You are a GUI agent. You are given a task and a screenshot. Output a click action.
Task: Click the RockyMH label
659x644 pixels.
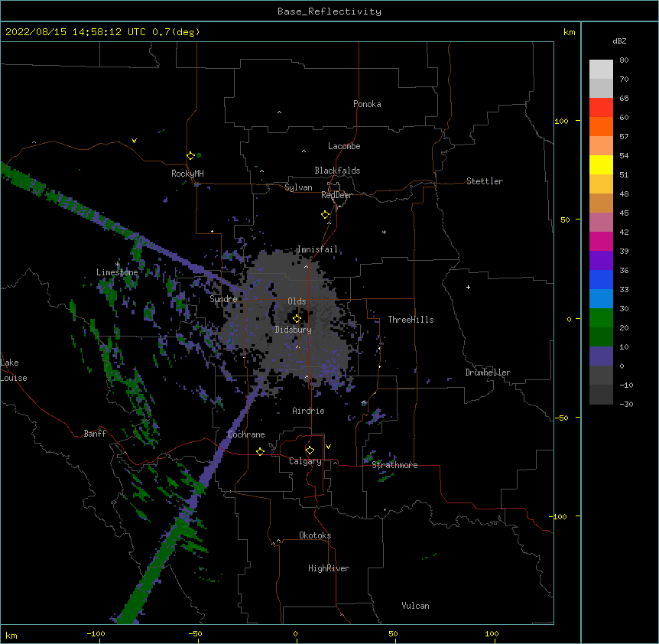pos(187,174)
